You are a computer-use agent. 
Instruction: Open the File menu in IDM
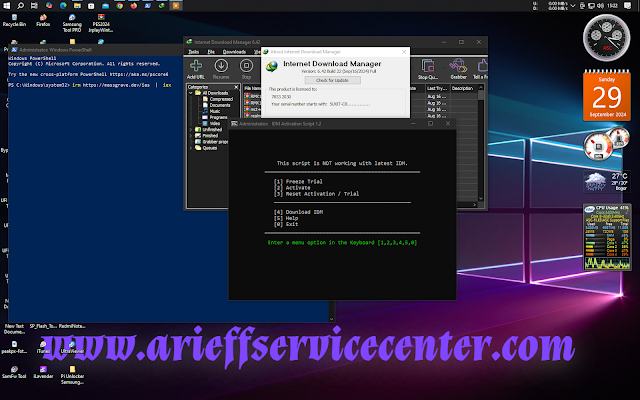tap(211, 52)
